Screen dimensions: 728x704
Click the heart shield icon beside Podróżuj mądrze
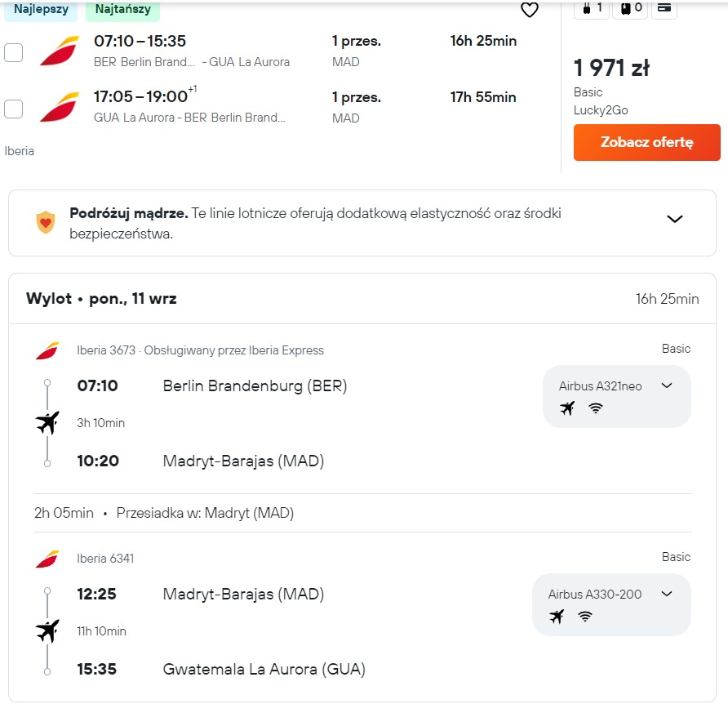tap(46, 222)
